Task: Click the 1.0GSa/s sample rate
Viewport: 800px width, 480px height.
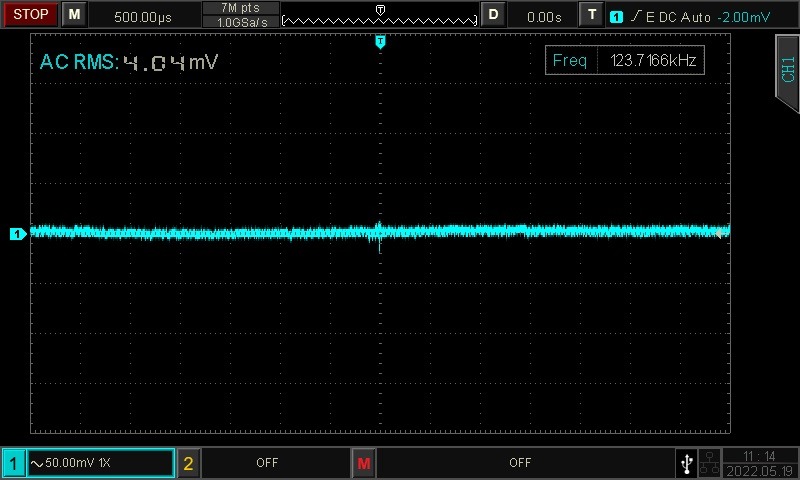Action: coord(242,22)
